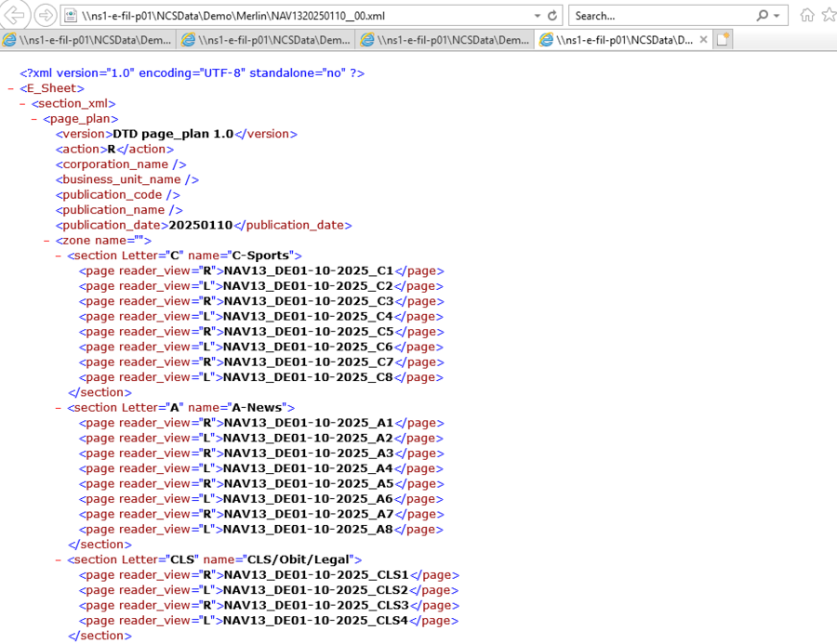
Task: Click the search magnifier icon
Action: coord(763,16)
